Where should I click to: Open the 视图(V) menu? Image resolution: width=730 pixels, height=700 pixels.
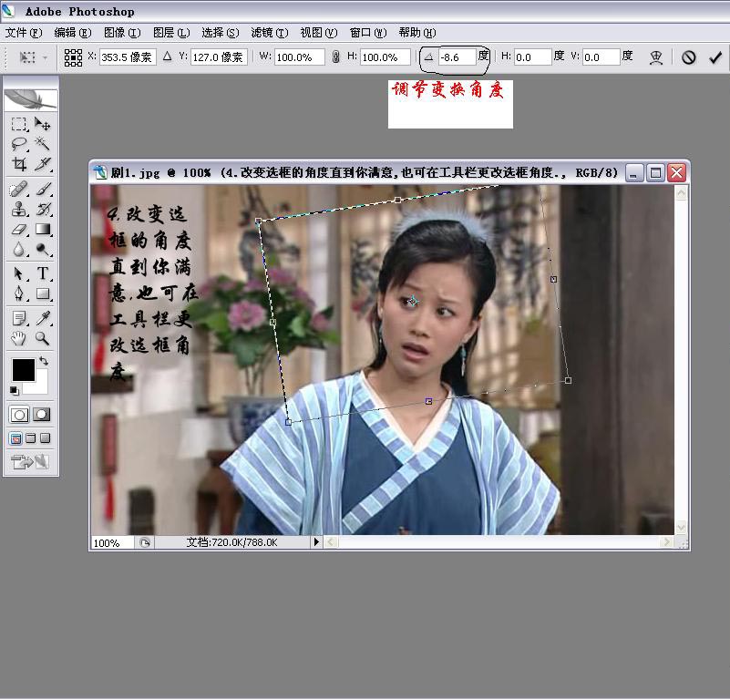(319, 33)
